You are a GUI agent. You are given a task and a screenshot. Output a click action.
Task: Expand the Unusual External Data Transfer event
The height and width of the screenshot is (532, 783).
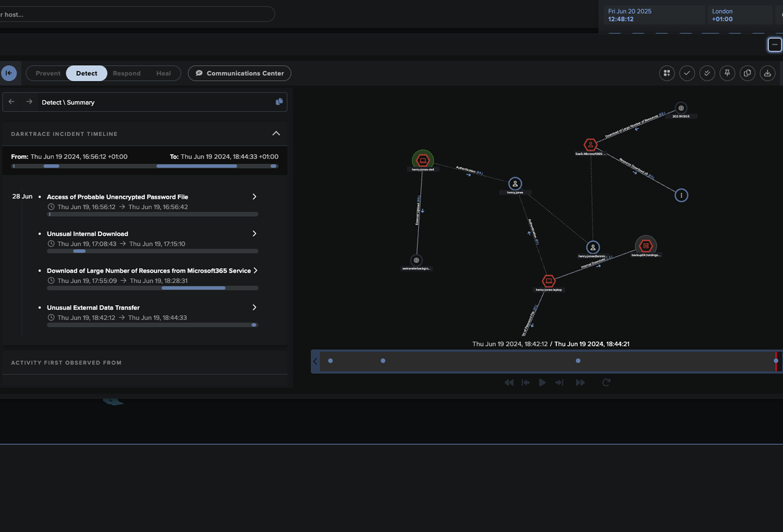(254, 307)
